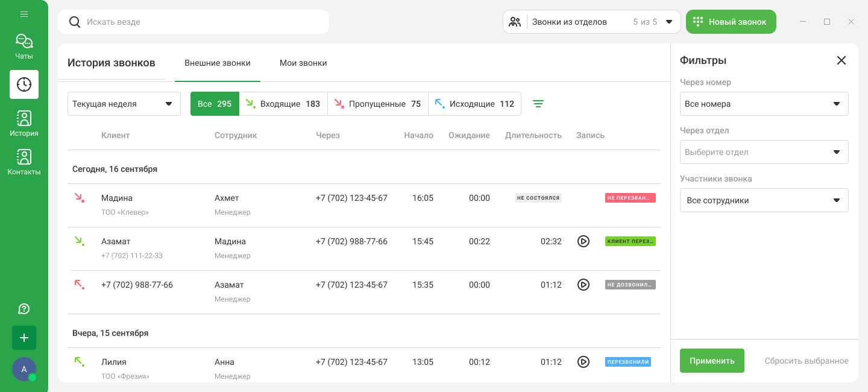Play recording of Azamat's 15:45 call
This screenshot has width=868, height=392.
[x=583, y=241]
